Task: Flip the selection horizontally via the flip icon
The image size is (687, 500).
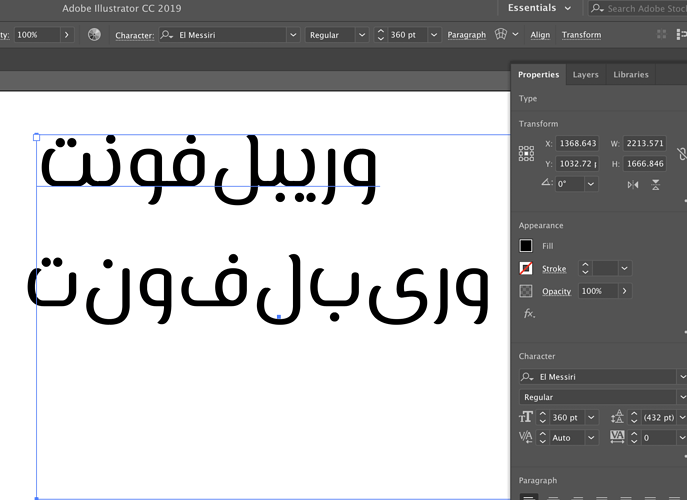Action: (x=633, y=185)
